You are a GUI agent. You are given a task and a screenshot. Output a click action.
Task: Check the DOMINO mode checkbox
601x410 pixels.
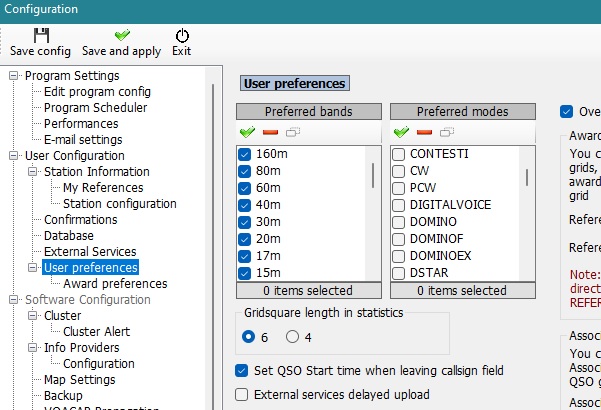[x=399, y=222]
